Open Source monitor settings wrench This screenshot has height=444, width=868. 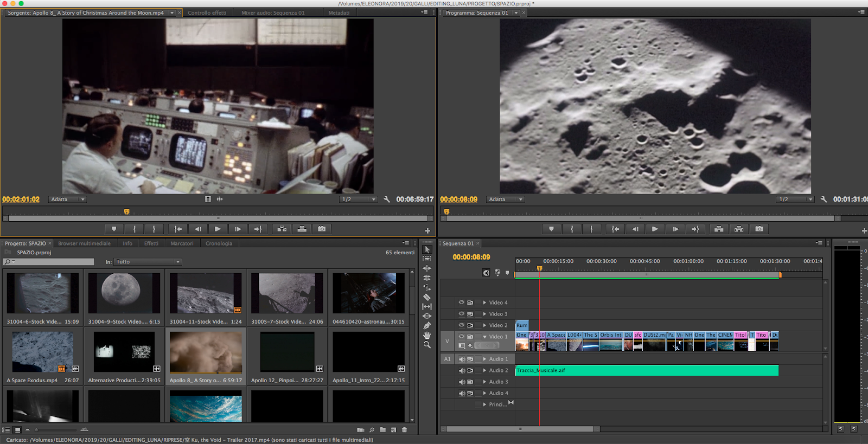(387, 200)
